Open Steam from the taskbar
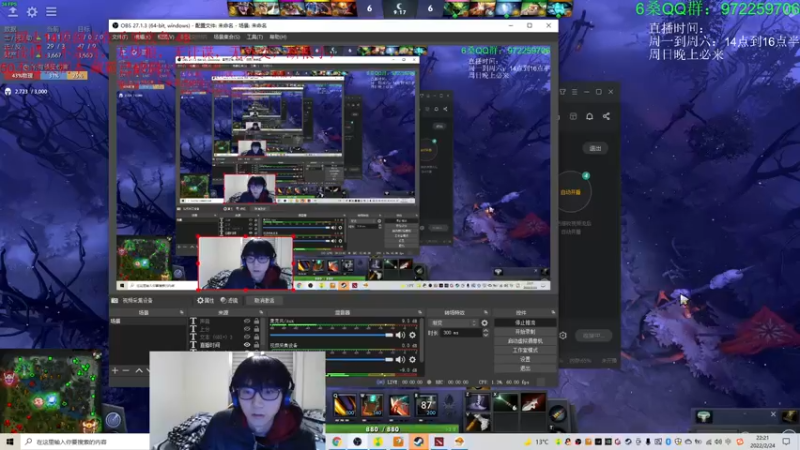Viewport: 800px width, 450px height. point(418,442)
